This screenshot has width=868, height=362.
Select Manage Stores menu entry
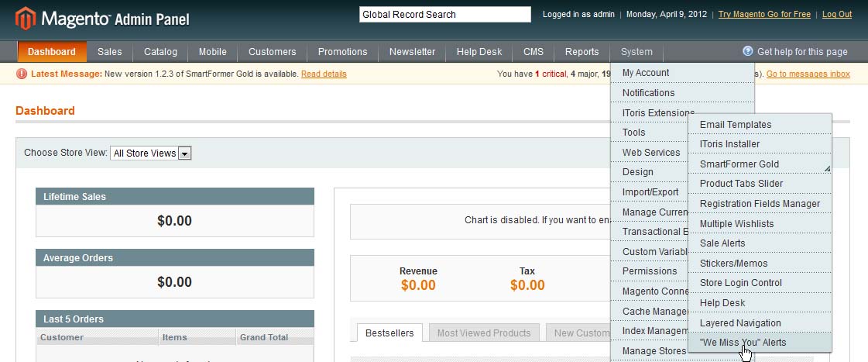tap(650, 351)
